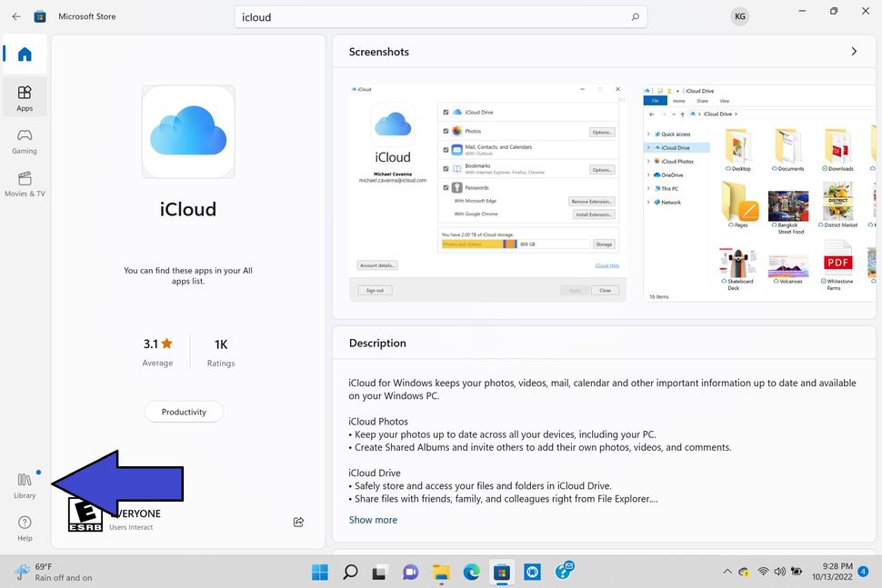Screen dimensions: 882x588
Task: Expand hidden system tray icons
Action: (727, 572)
